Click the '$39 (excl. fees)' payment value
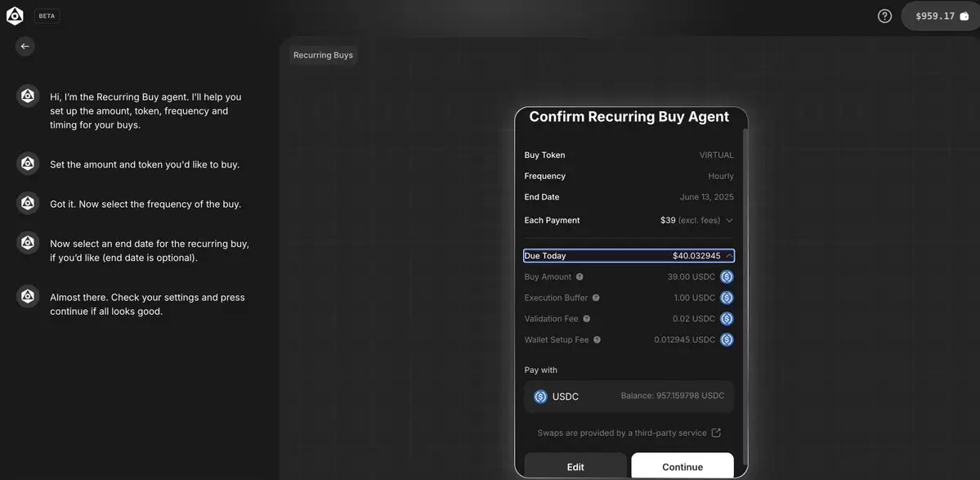The width and height of the screenshot is (980, 480). point(690,220)
